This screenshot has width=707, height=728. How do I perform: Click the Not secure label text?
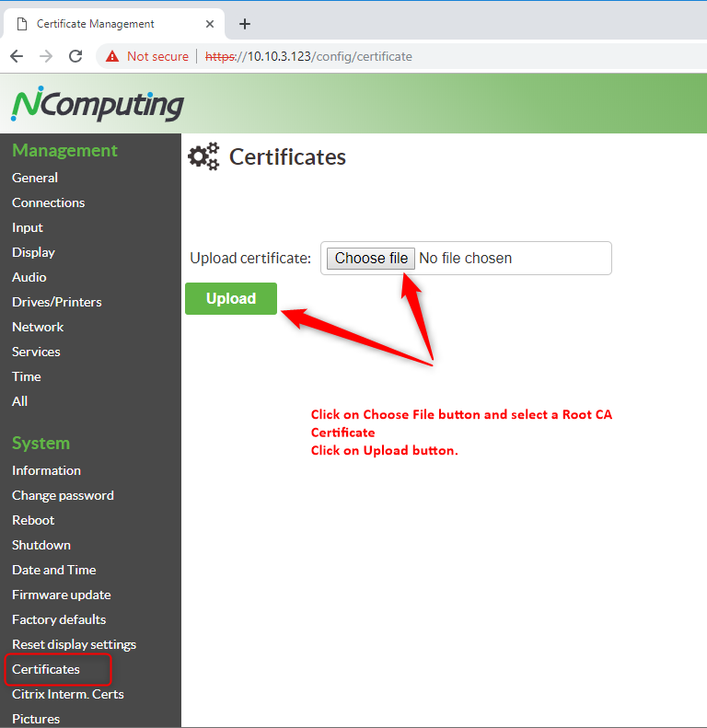click(x=158, y=56)
